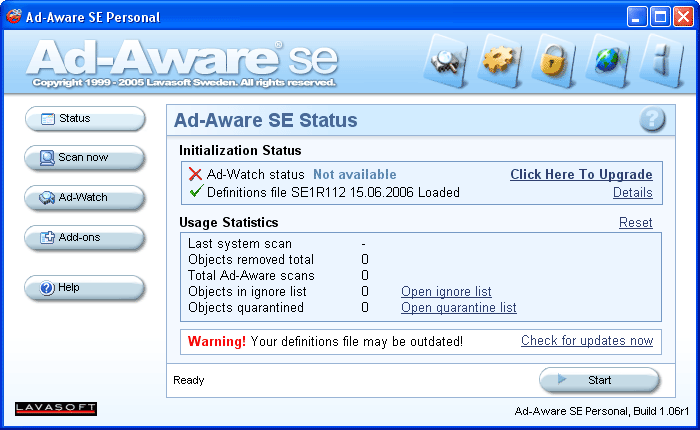Open settings via the gear icon
The height and width of the screenshot is (430, 700).
point(500,61)
